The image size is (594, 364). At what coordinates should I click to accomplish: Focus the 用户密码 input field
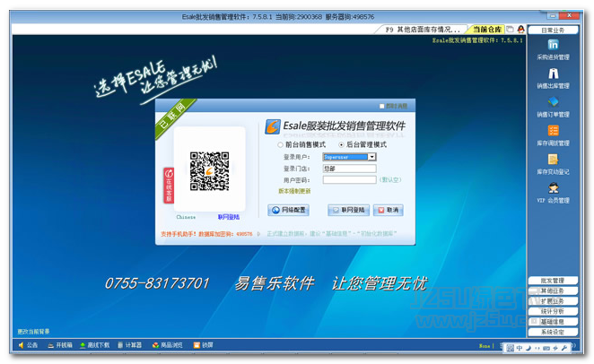pos(349,179)
